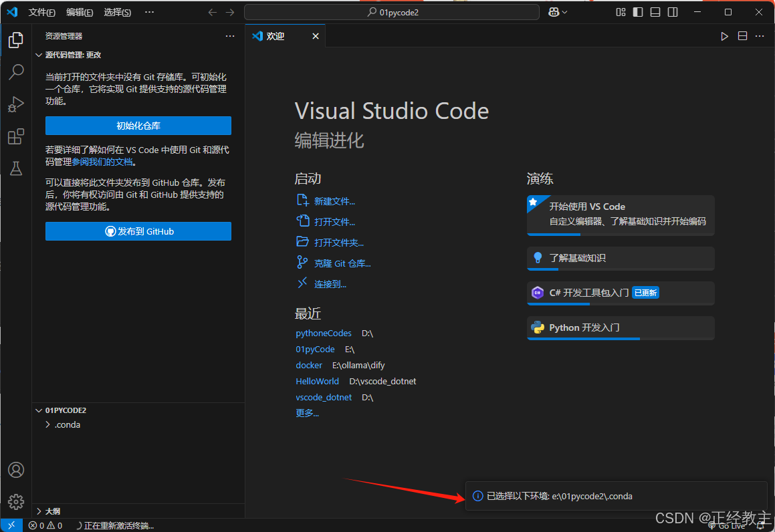Open the Search view in activity bar
775x532 pixels.
click(x=16, y=72)
